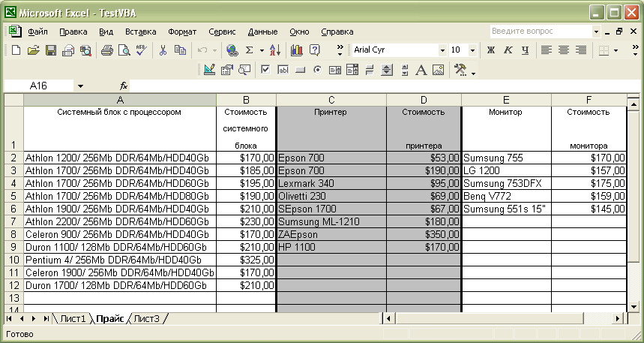Toggle underline (Ч) formatting
This screenshot has height=343, width=644.
coord(525,50)
